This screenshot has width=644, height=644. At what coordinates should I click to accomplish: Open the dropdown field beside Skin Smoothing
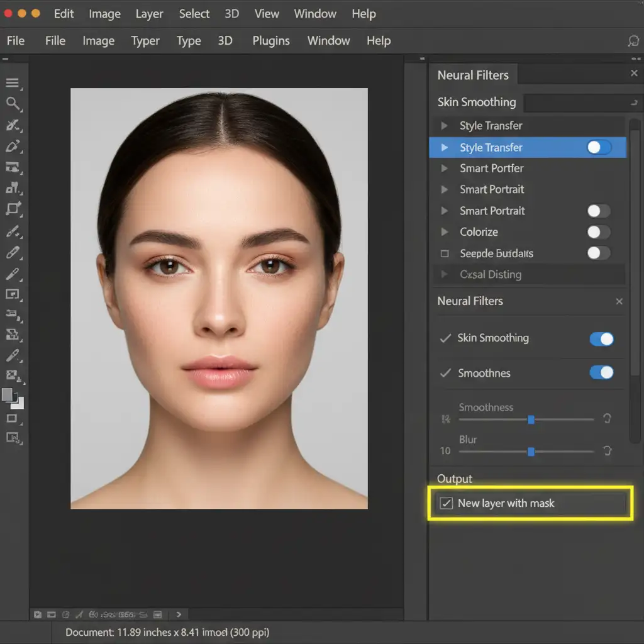pos(581,103)
